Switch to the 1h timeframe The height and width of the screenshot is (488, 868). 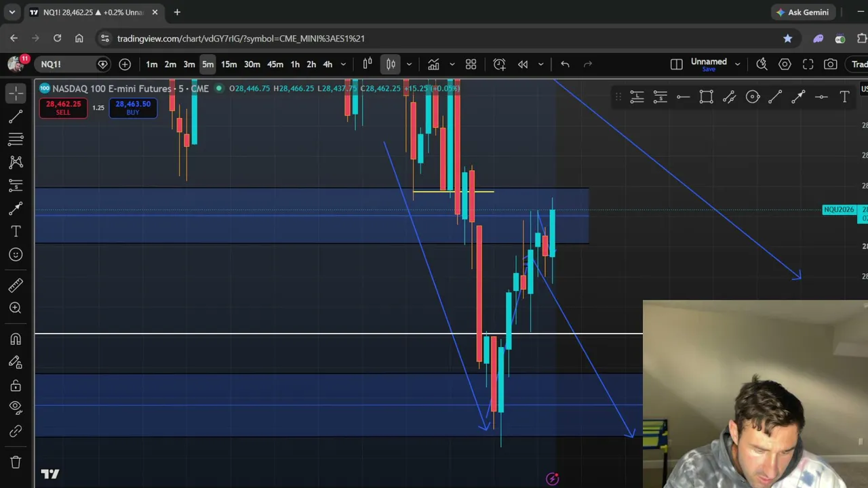[295, 64]
